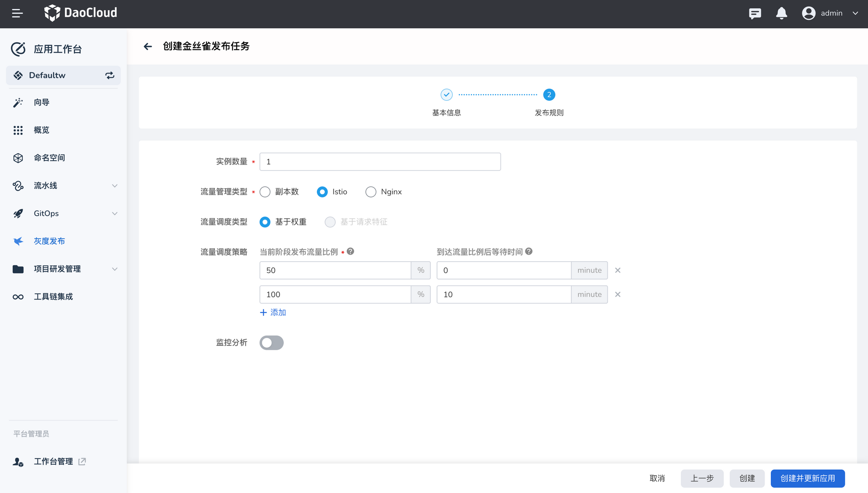868x493 pixels.
Task: Click the wait time field showing 10
Action: (x=504, y=295)
